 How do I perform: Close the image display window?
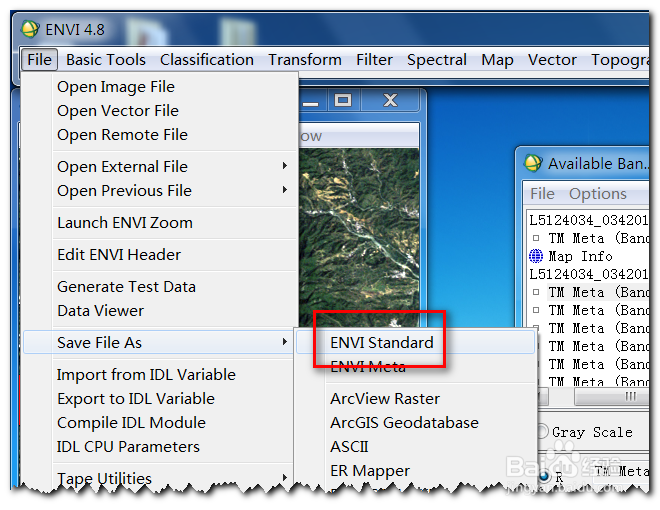[x=390, y=100]
